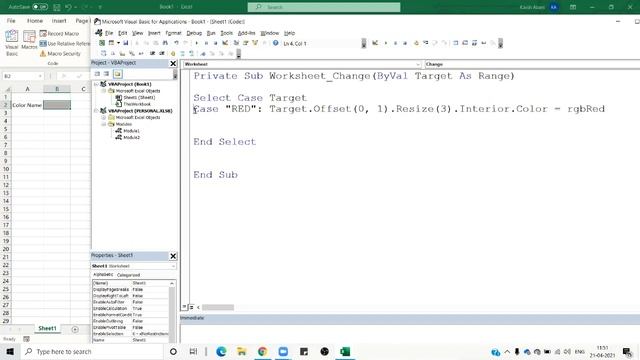
Task: Click the Visual Basic button in the Excel ribbon
Action: click(12, 43)
